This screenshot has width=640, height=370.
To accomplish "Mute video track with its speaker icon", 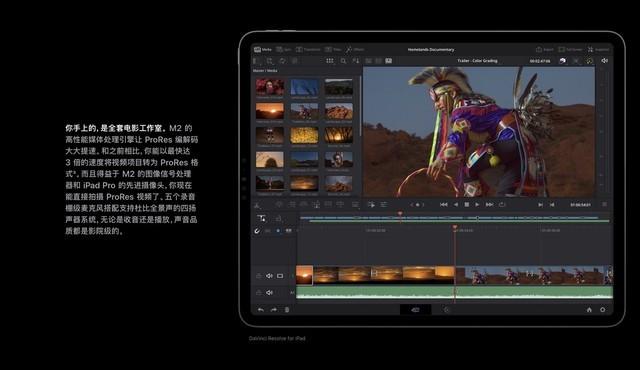I will click(269, 276).
